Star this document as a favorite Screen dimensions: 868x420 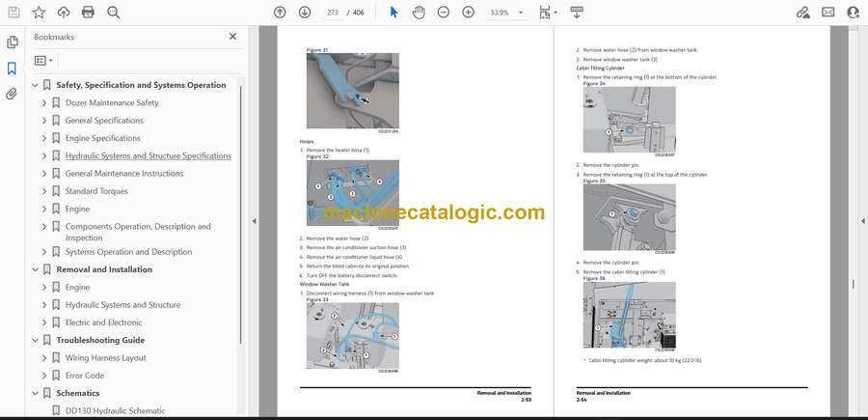click(39, 13)
